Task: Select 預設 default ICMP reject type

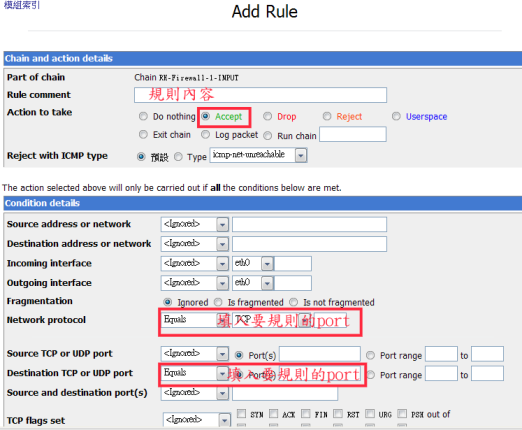Action: [141, 157]
